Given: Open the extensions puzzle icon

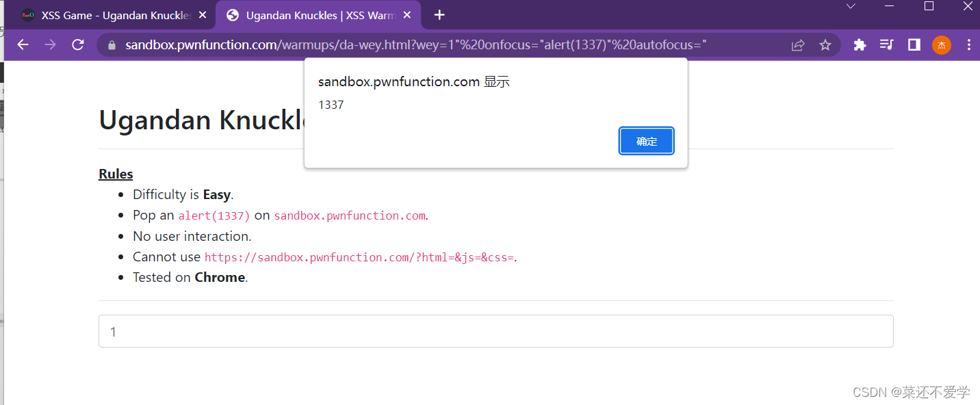Looking at the screenshot, I should click(x=860, y=45).
